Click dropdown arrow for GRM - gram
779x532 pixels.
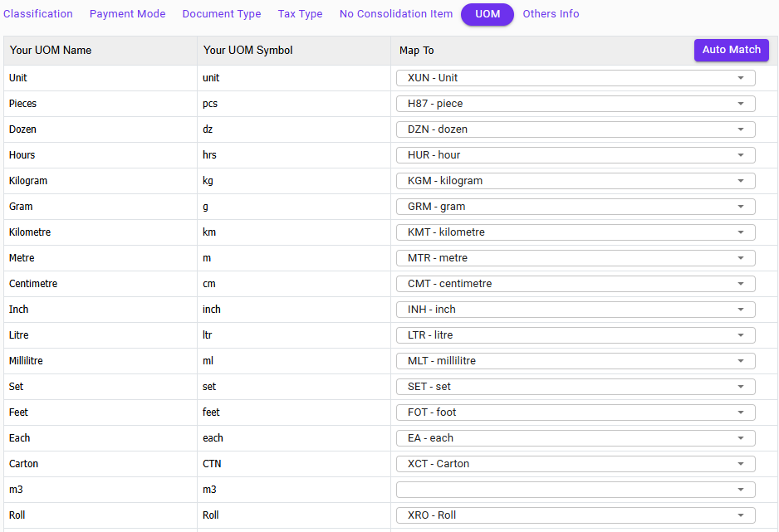(x=740, y=207)
